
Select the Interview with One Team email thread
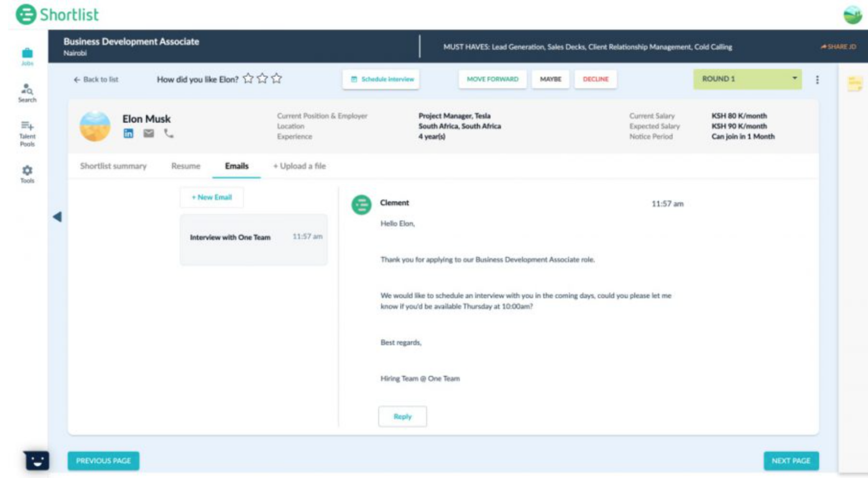pos(253,238)
